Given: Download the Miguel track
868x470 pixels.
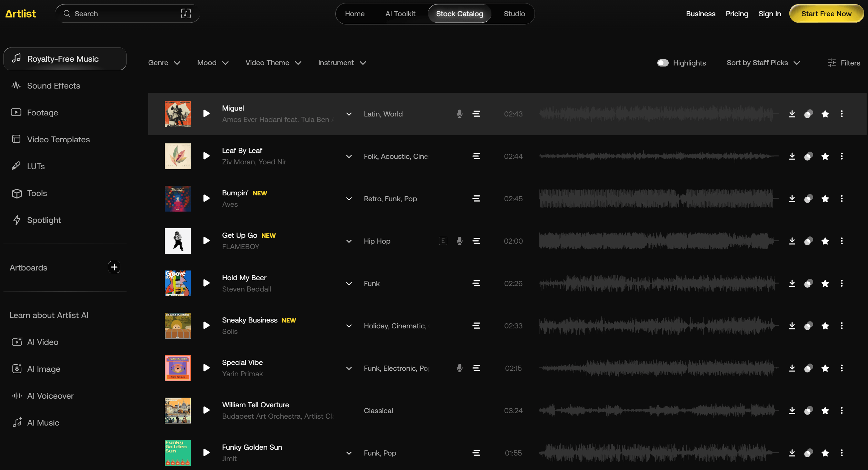Looking at the screenshot, I should [792, 114].
